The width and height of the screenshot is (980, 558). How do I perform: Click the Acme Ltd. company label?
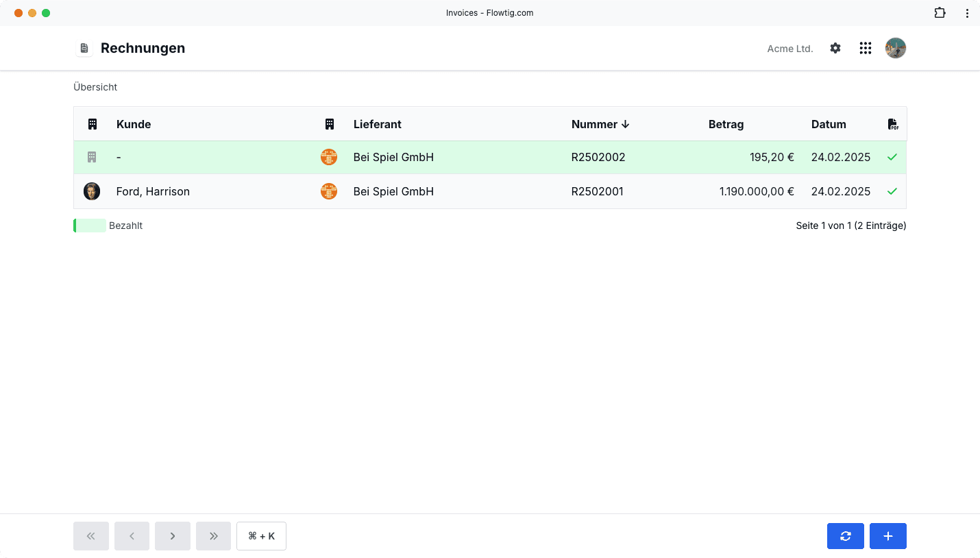coord(790,49)
